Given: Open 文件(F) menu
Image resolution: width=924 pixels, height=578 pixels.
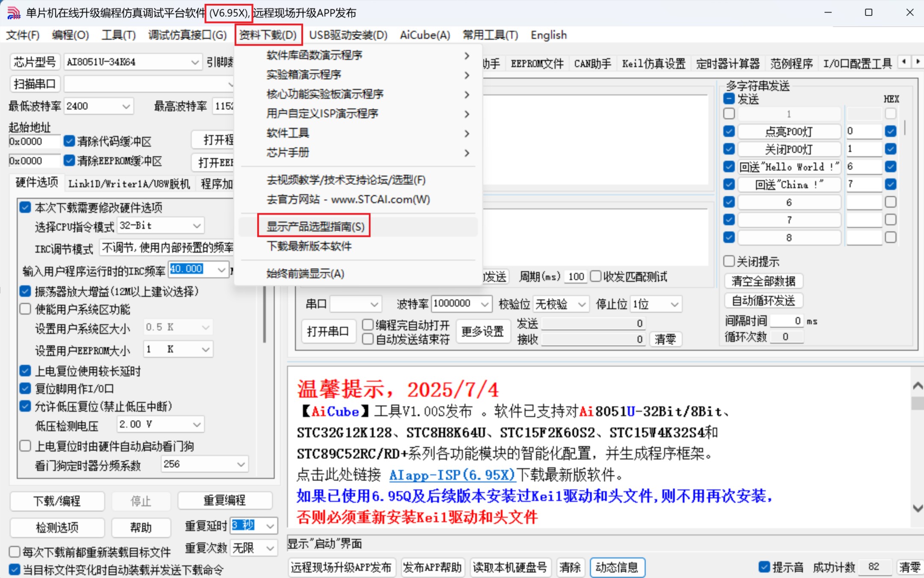Looking at the screenshot, I should 23,35.
